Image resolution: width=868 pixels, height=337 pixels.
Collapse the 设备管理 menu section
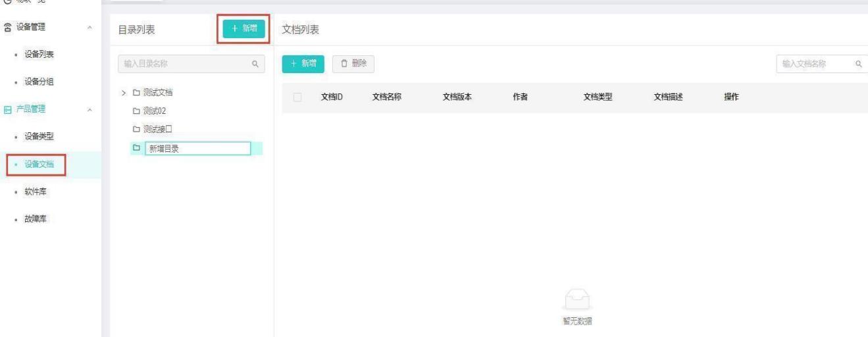[89, 28]
